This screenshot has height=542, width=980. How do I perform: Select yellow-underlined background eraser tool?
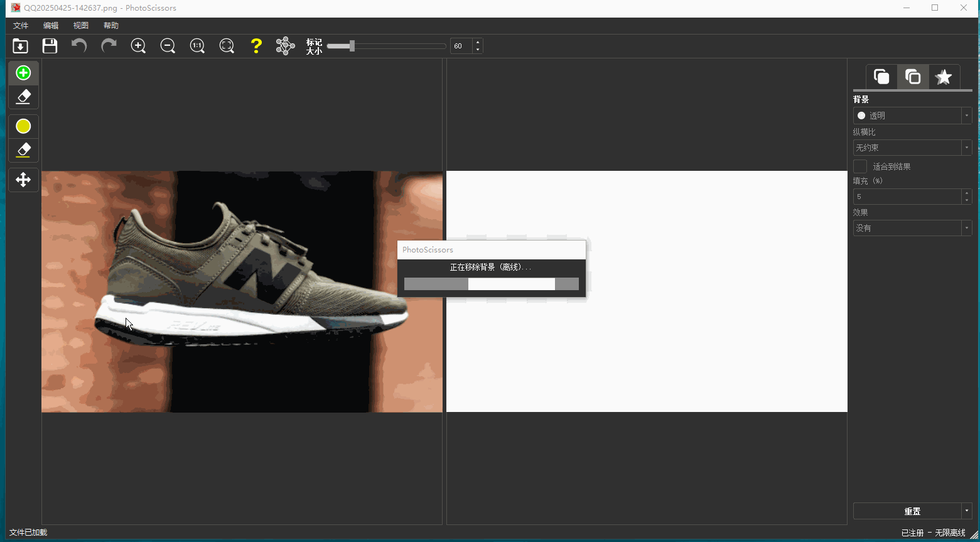pyautogui.click(x=23, y=150)
